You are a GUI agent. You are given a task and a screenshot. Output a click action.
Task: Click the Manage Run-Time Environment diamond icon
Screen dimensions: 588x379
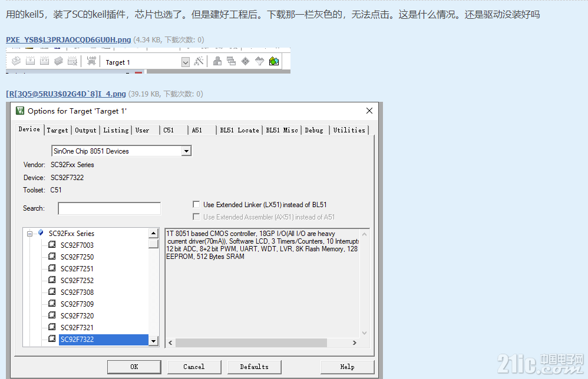point(245,61)
